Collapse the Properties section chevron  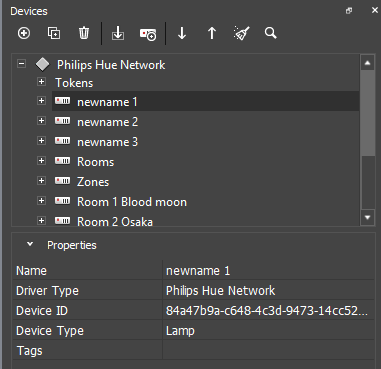[x=30, y=244]
